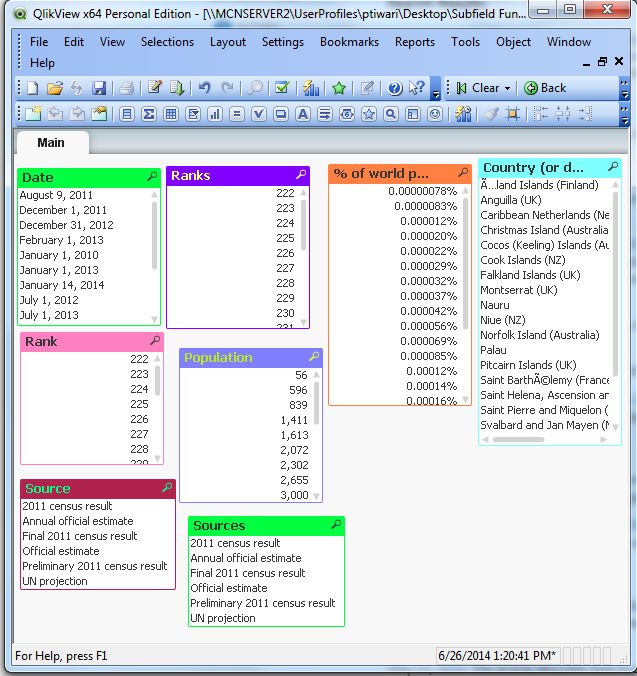Undo the last layout change
The image size is (637, 676).
204,88
